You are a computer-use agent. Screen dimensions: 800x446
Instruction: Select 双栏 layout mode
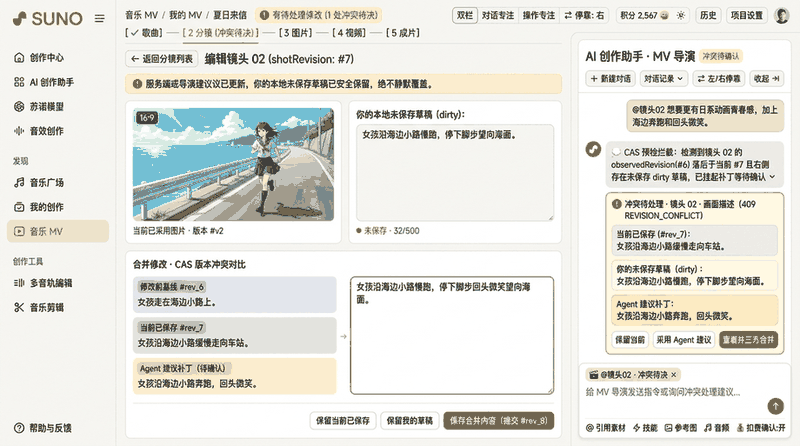click(x=465, y=15)
